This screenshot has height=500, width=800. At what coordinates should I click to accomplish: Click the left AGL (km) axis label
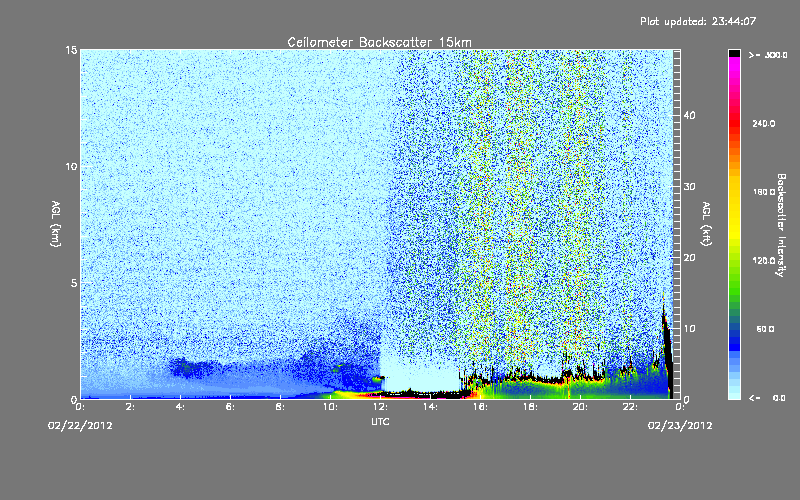(x=56, y=223)
